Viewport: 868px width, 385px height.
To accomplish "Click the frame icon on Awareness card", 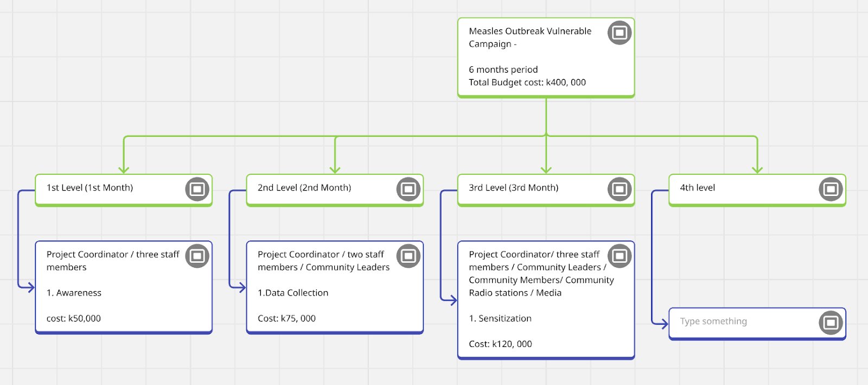I will point(197,256).
